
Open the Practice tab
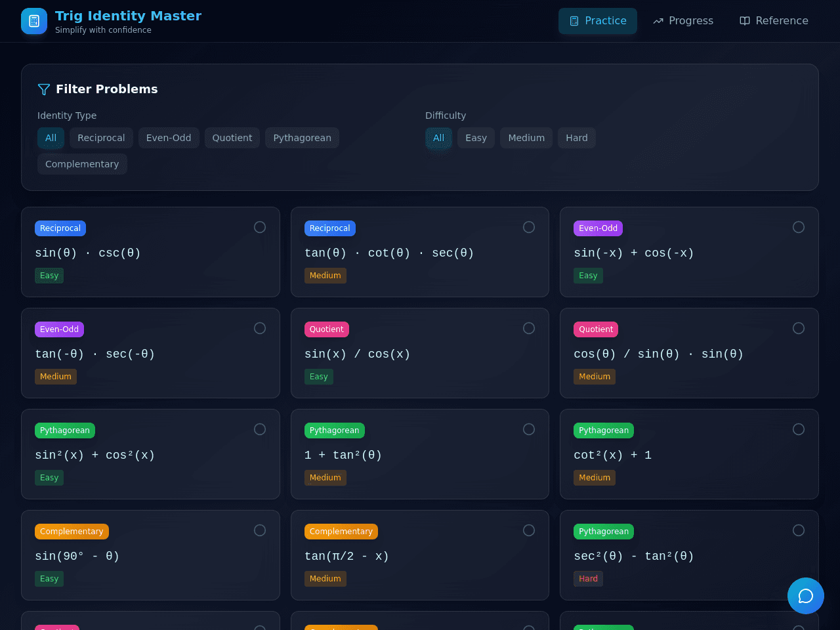tap(598, 21)
